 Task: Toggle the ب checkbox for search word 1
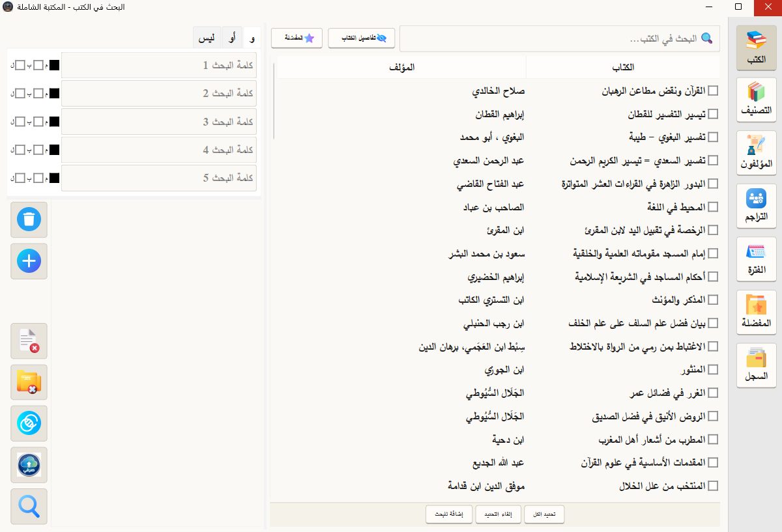coord(38,65)
